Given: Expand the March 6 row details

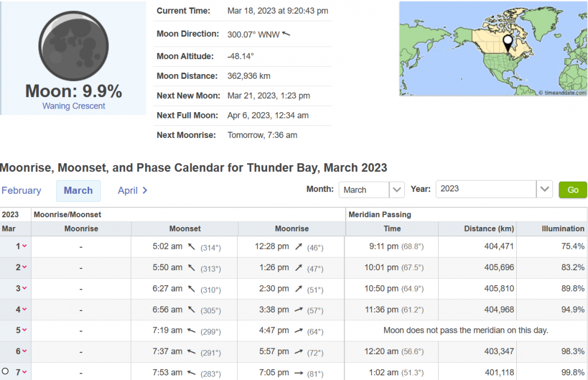Looking at the screenshot, I should (x=24, y=352).
